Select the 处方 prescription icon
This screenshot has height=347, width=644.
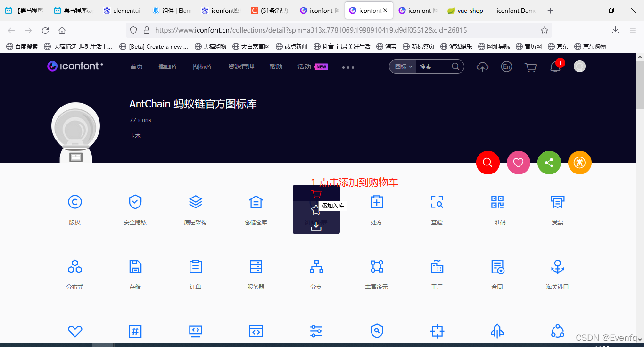point(377,202)
